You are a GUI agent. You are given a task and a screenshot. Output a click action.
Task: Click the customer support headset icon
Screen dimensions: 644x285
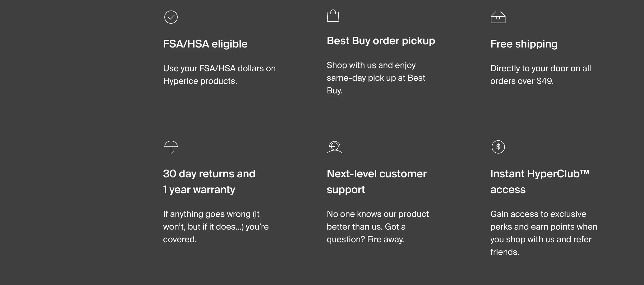click(x=335, y=147)
